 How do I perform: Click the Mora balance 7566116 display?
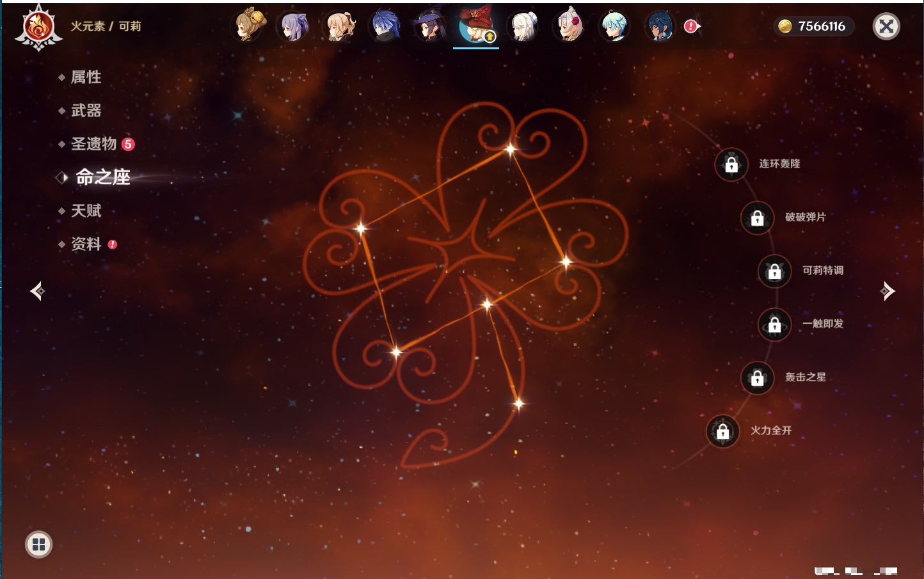click(x=813, y=26)
